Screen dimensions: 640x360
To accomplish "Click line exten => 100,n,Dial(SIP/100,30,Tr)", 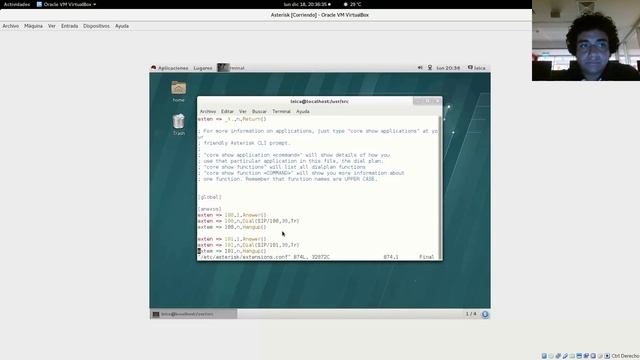I will (249, 221).
